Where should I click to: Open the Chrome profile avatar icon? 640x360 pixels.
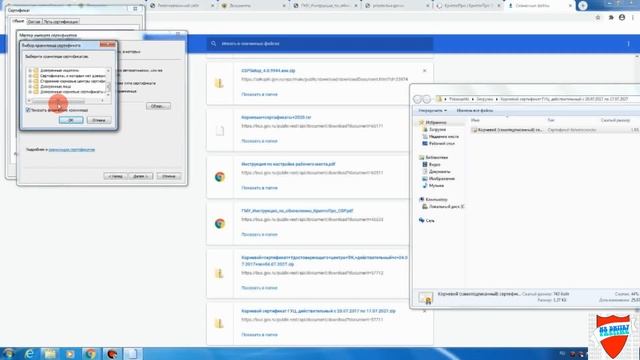pos(622,18)
